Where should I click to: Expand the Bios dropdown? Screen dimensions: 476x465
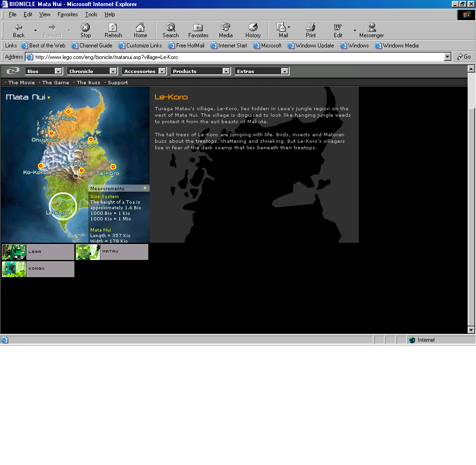tap(58, 71)
